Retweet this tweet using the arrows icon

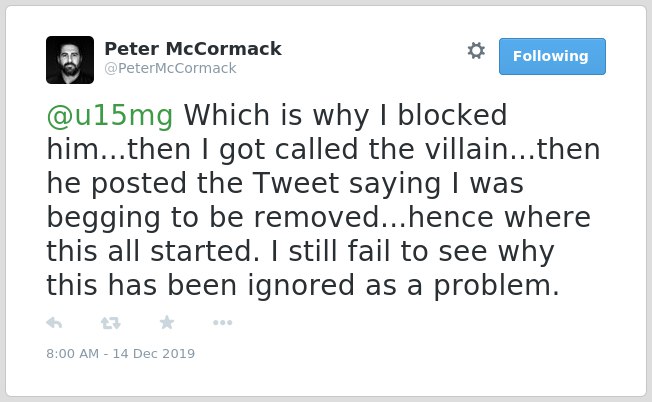click(x=111, y=323)
